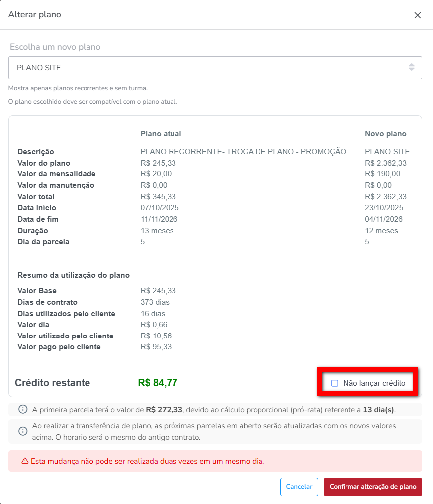Select the Novo plano column header
Image resolution: width=433 pixels, height=504 pixels.
coord(385,134)
